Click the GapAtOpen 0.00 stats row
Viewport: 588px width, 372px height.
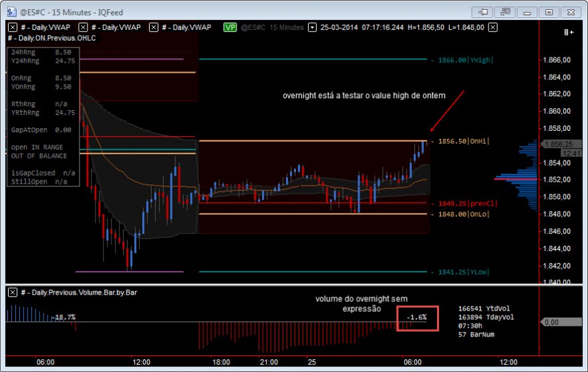pyautogui.click(x=41, y=130)
